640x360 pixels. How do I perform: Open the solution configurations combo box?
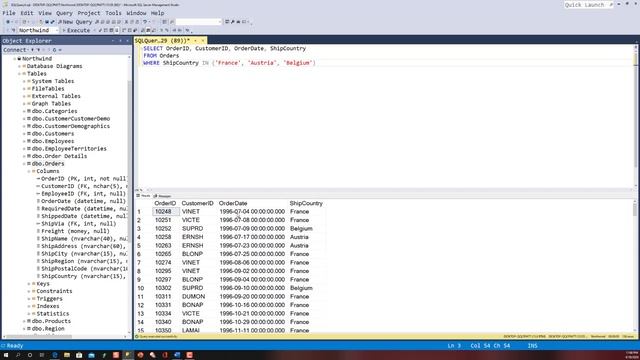[x=198, y=22]
